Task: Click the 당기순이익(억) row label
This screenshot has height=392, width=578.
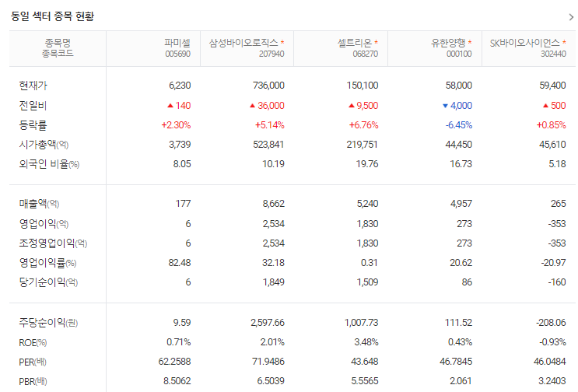Action: point(48,282)
